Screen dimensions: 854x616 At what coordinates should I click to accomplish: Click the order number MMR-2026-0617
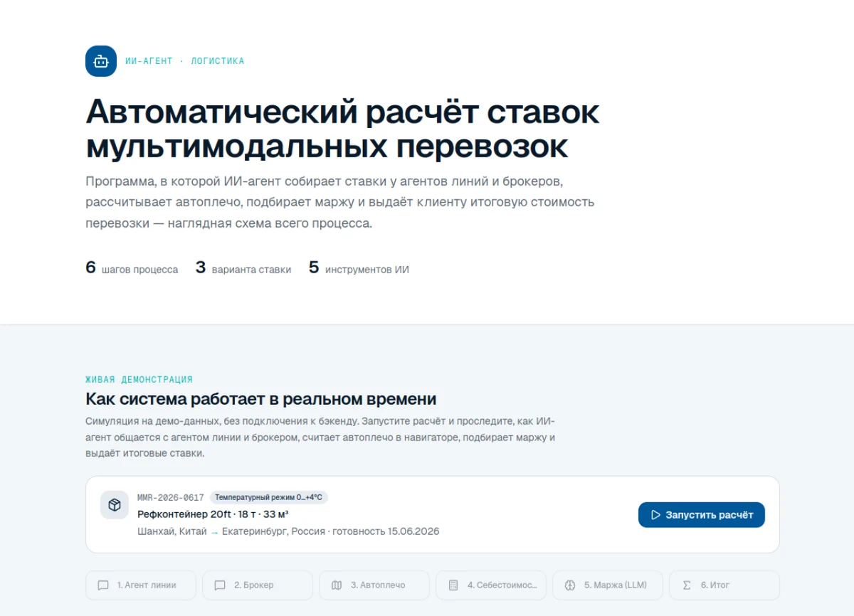tap(171, 498)
